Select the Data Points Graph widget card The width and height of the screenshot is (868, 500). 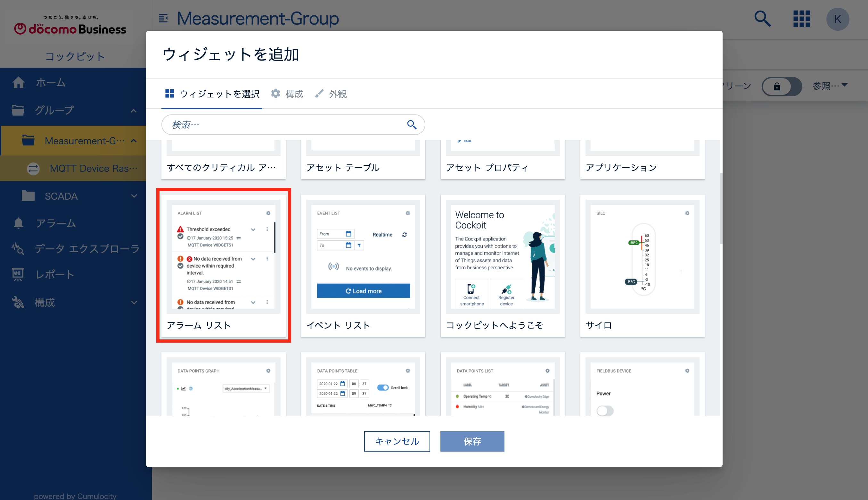point(223,384)
